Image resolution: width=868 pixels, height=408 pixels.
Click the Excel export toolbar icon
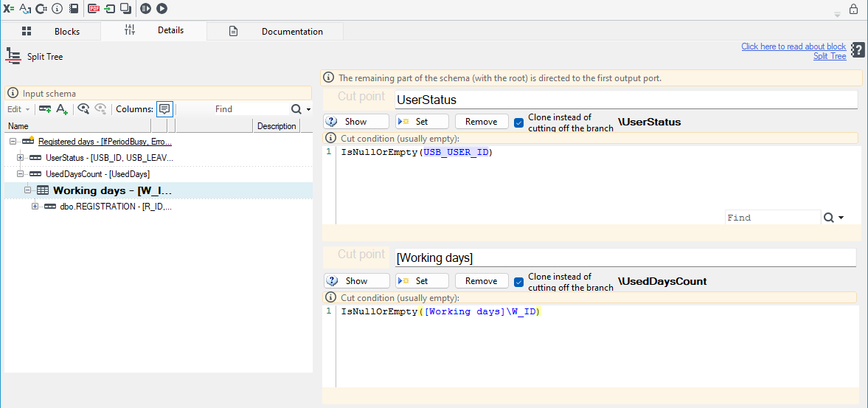(8, 9)
